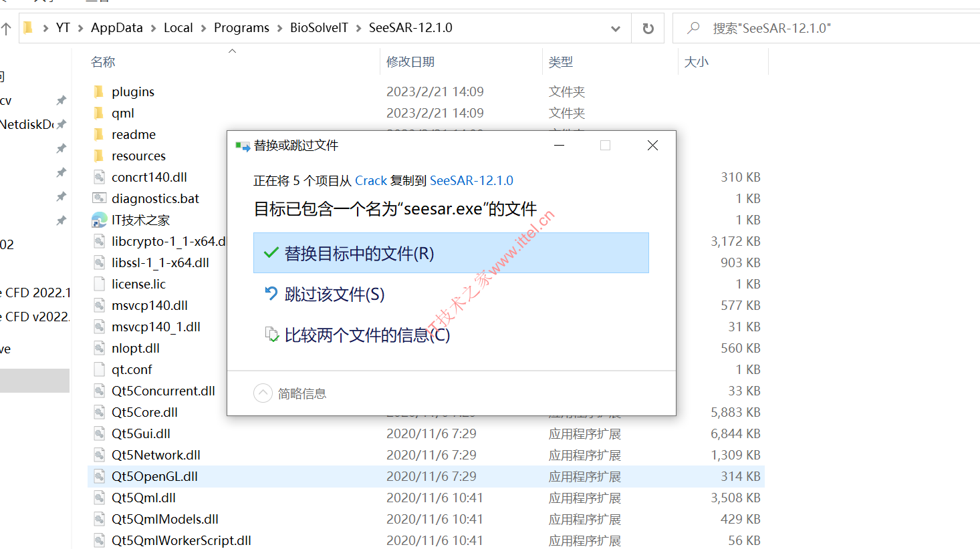Go to AppData breadcrumb segment
The width and height of the screenshot is (980, 549).
[117, 27]
